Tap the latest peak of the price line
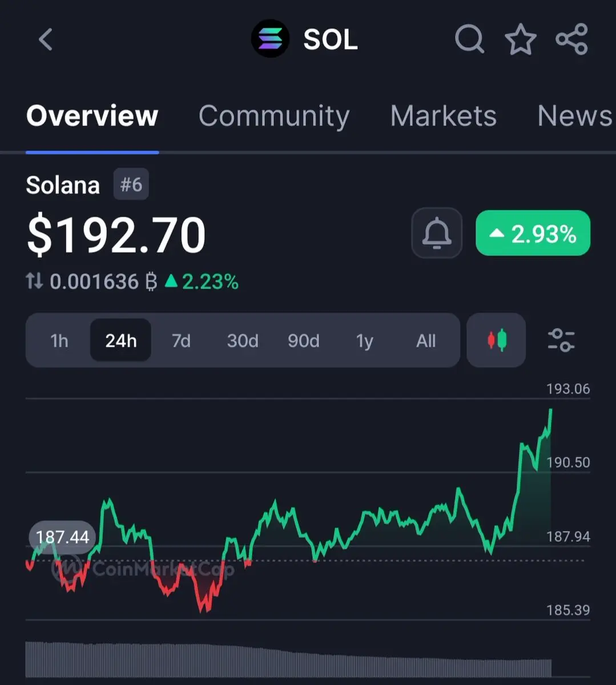 tap(551, 410)
